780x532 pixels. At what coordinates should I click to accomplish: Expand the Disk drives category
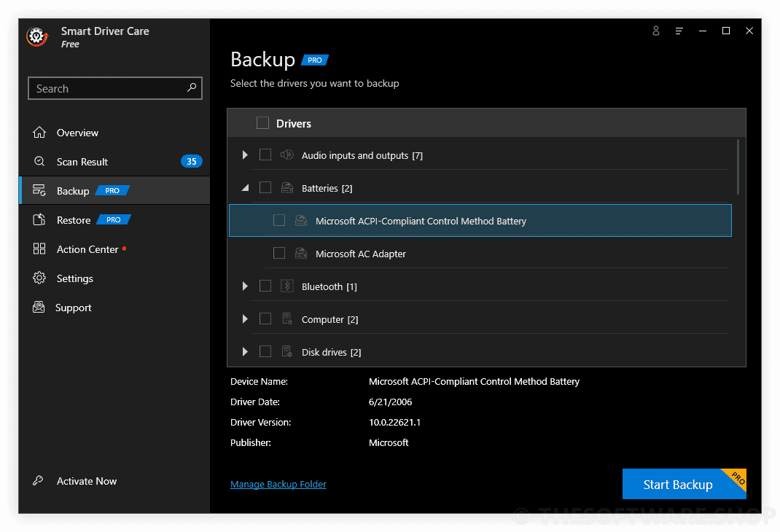click(245, 351)
